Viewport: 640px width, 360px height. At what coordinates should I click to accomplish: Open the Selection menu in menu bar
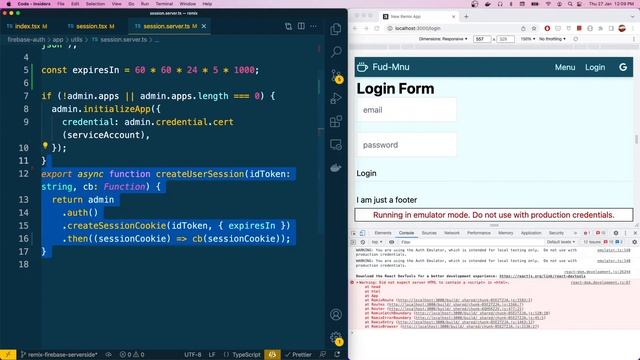click(95, 4)
